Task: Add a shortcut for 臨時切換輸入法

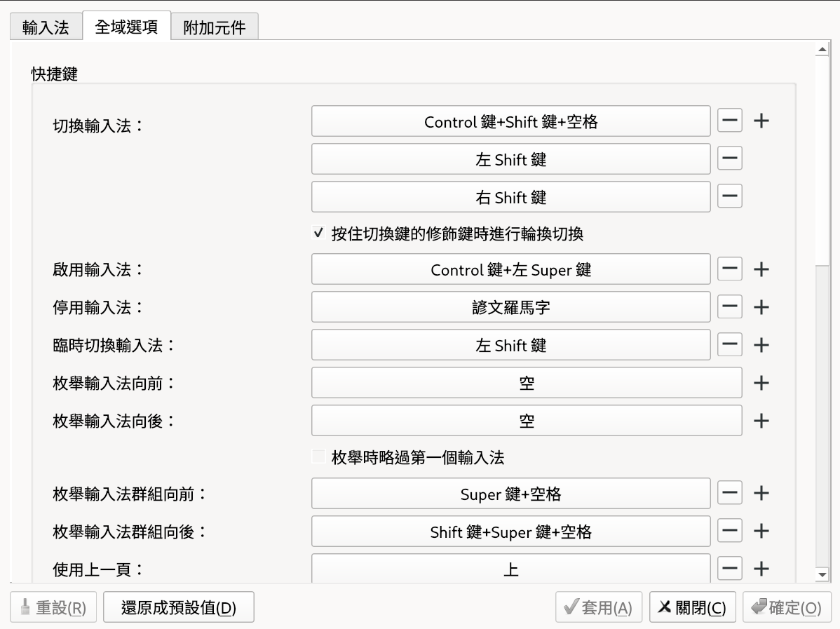Action: [761, 345]
